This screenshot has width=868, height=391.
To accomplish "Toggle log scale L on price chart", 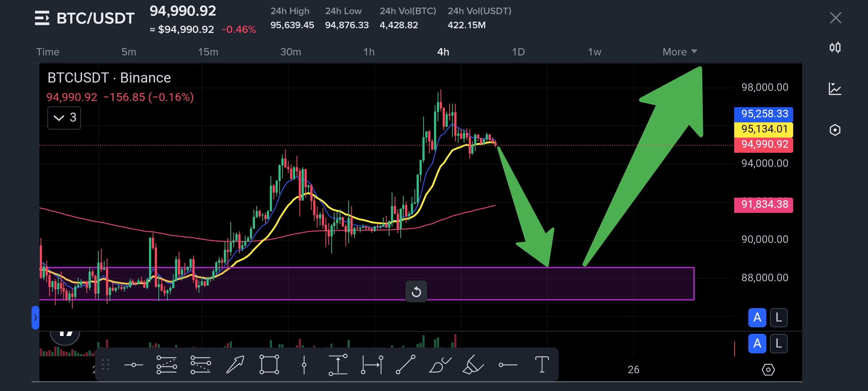I will (x=779, y=318).
